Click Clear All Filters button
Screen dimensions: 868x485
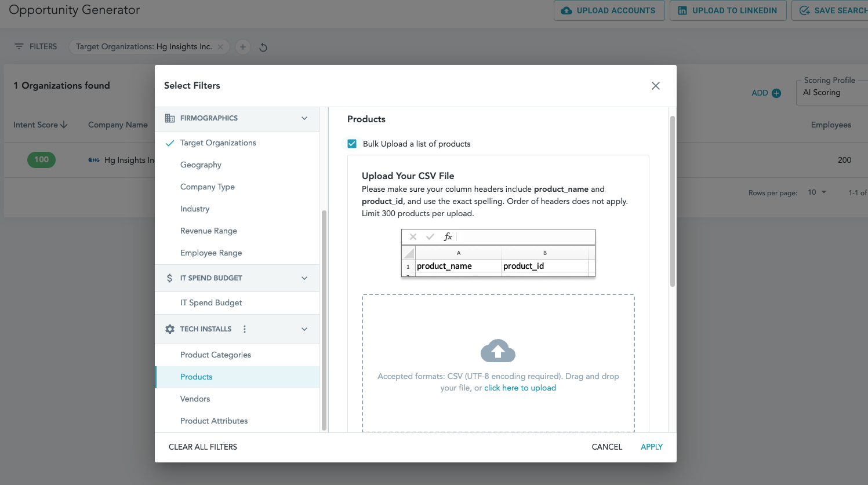tap(203, 447)
